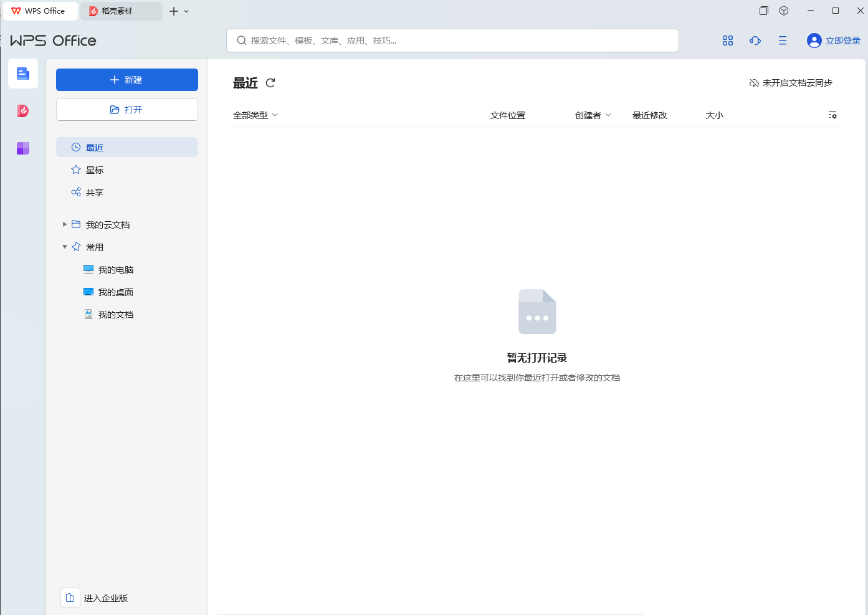This screenshot has width=868, height=615.
Task: Collapse the 常用 tree node
Action: pyautogui.click(x=65, y=247)
